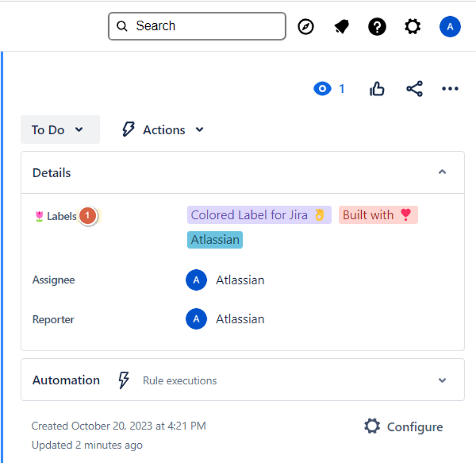Open user profile avatar in top bar

450,26
